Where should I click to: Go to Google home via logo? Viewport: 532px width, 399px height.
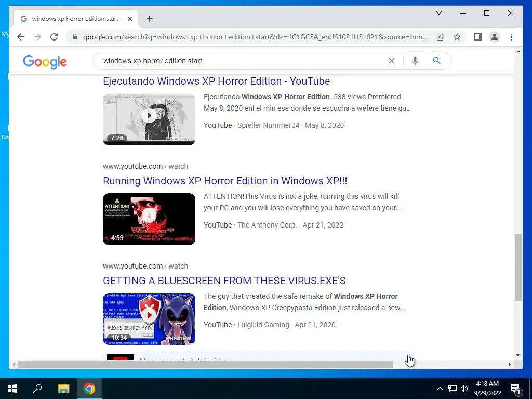click(45, 62)
